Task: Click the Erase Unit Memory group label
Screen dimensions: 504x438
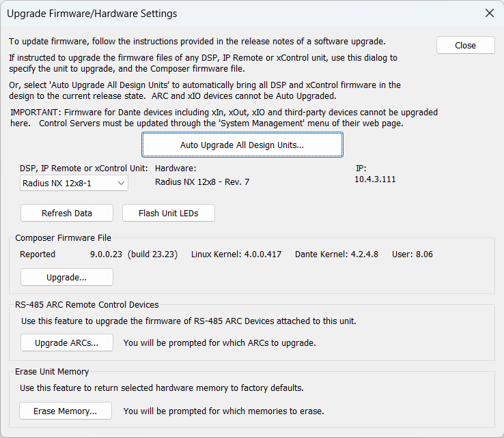Action: click(x=52, y=372)
